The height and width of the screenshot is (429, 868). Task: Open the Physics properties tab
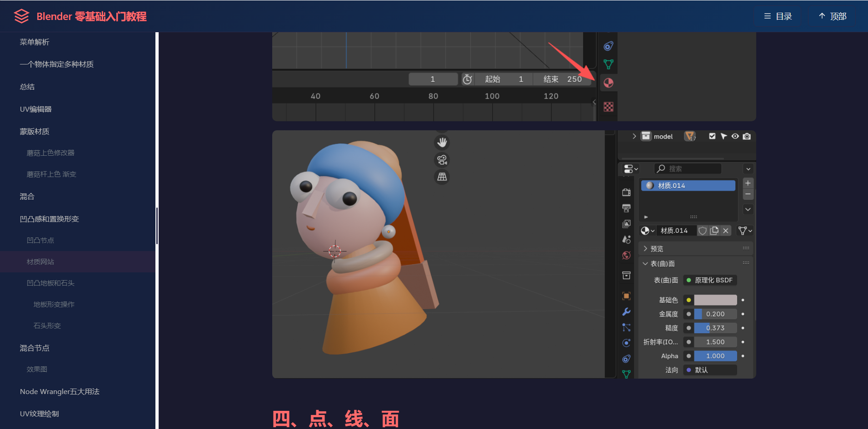click(x=626, y=343)
